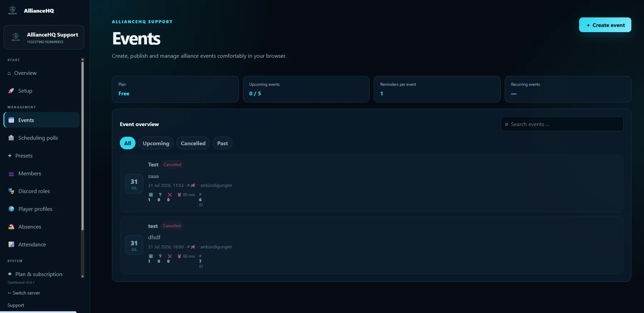This screenshot has height=313, width=644.
Task: Focus the Search events field
Action: point(562,124)
